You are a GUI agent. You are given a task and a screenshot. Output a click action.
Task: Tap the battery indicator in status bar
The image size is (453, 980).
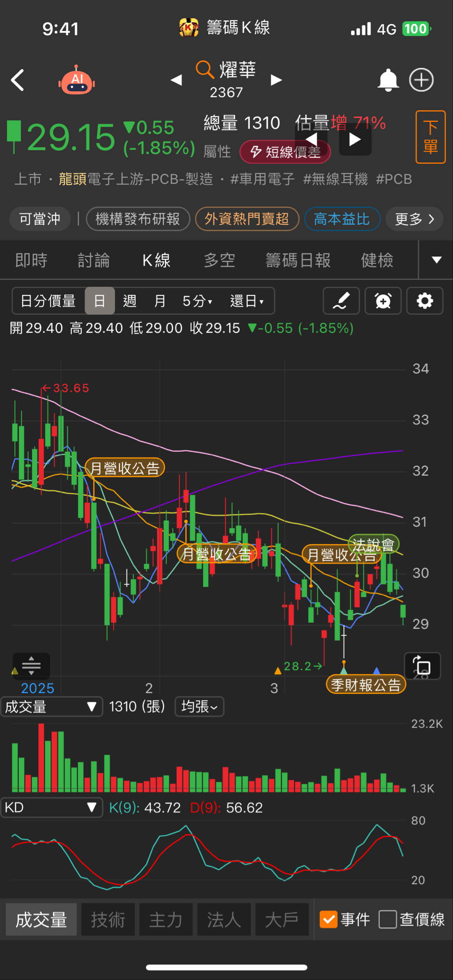(x=417, y=29)
